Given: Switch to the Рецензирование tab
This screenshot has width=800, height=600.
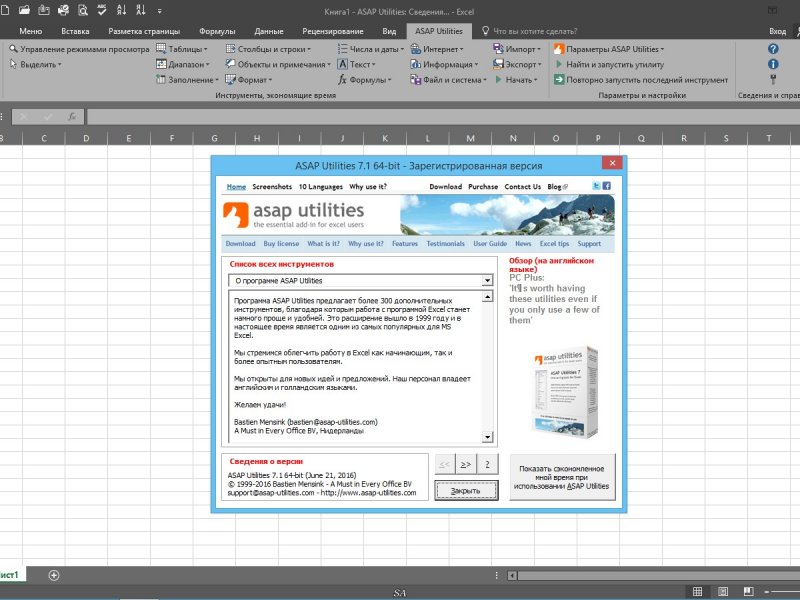Looking at the screenshot, I should (333, 31).
